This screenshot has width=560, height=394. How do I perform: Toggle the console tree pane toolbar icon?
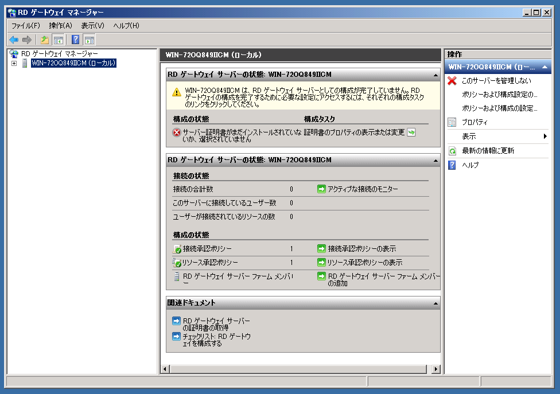[x=58, y=40]
